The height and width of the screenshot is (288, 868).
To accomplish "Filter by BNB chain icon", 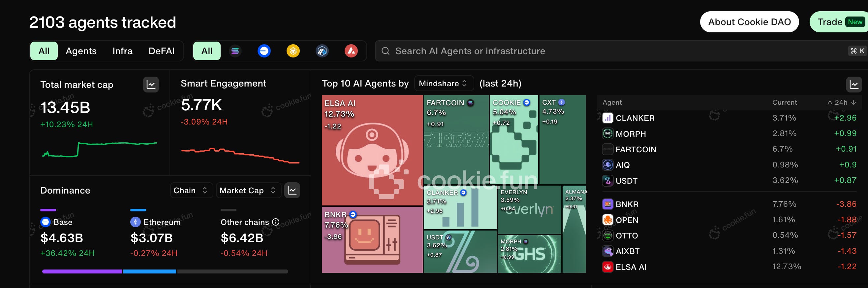I will (x=293, y=51).
